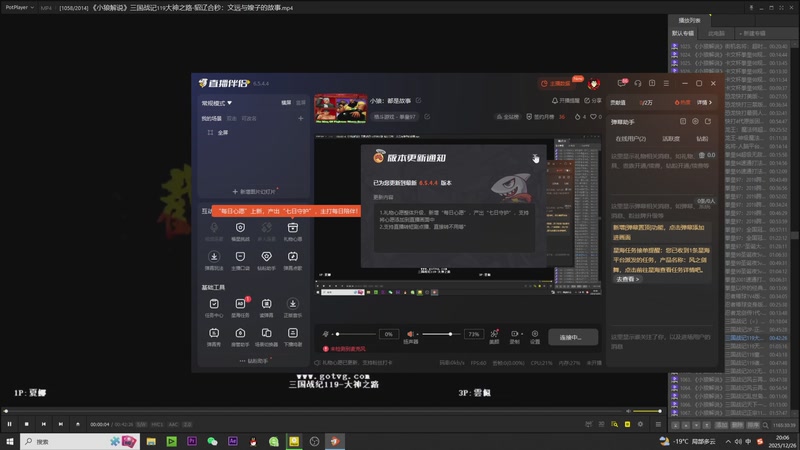The image size is (800, 450).
Task: Open the dropdown arrow beside 录制
Action: pos(522,334)
